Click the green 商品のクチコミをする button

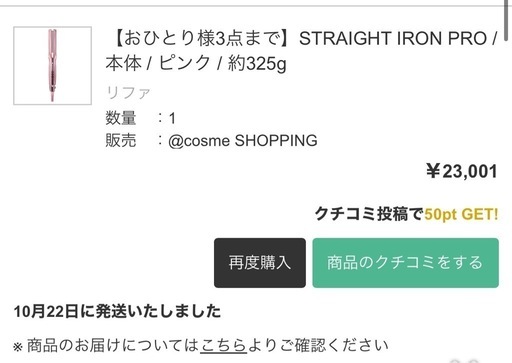405,263
